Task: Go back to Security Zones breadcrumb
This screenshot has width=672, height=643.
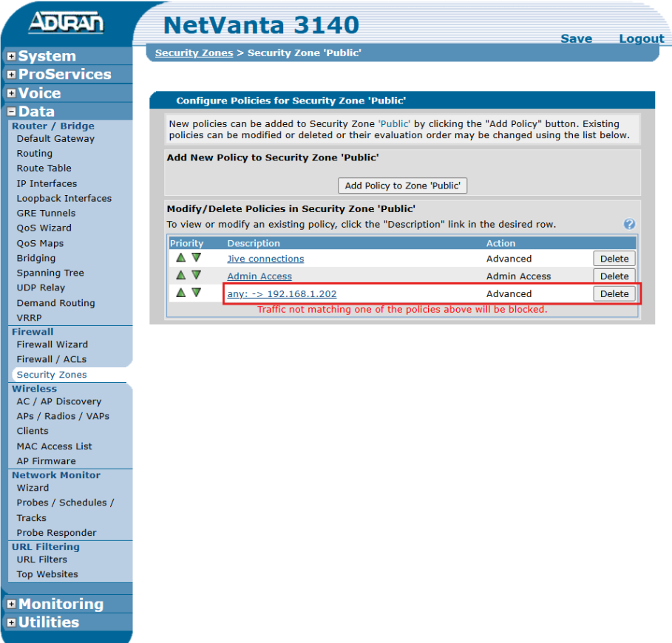Action: click(x=194, y=52)
